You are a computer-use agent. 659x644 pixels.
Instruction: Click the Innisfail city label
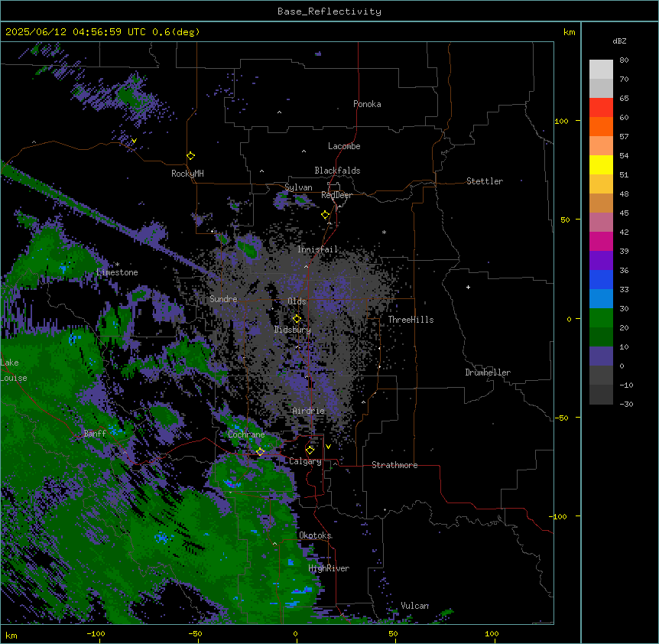click(x=317, y=249)
